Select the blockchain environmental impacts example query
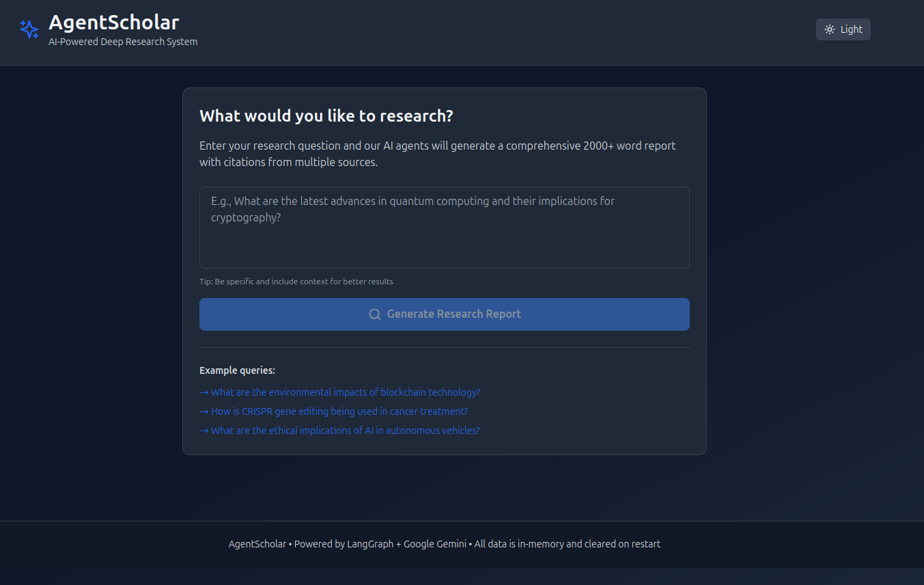Image resolution: width=924 pixels, height=585 pixels. (x=345, y=392)
